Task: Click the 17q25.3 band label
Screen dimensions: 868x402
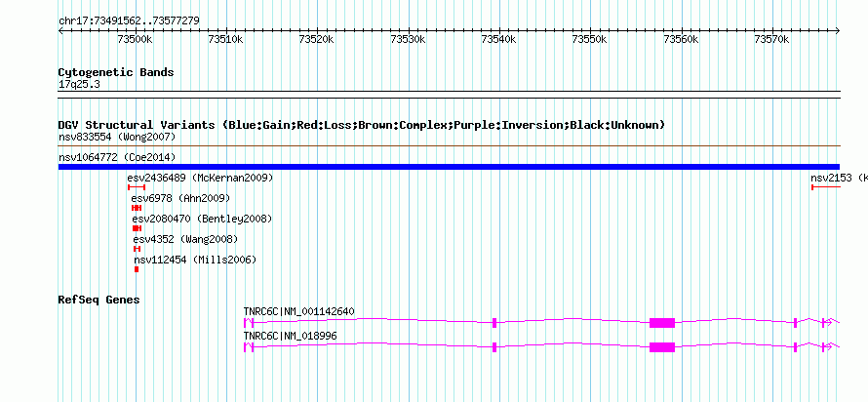Action: pos(79,85)
